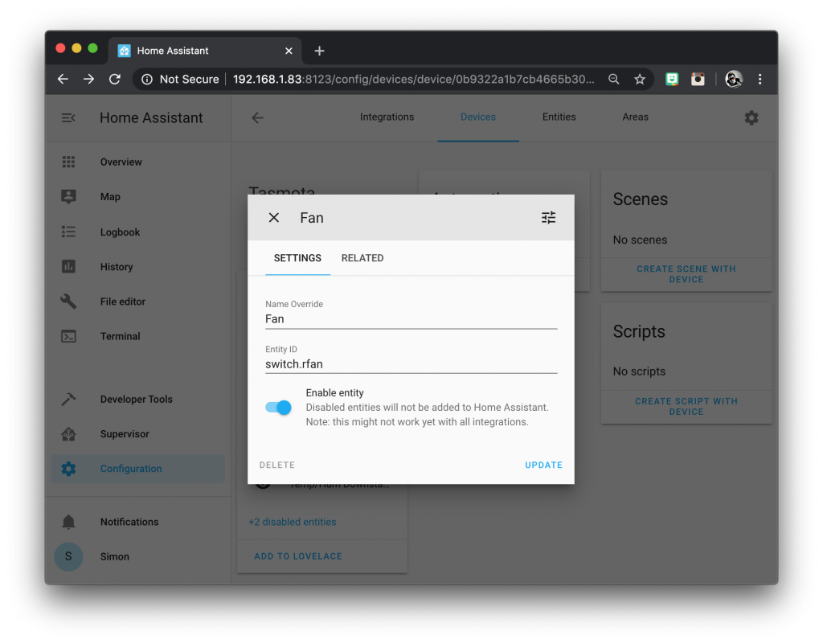Open the green smiley browser extension
This screenshot has width=823, height=644.
(672, 80)
